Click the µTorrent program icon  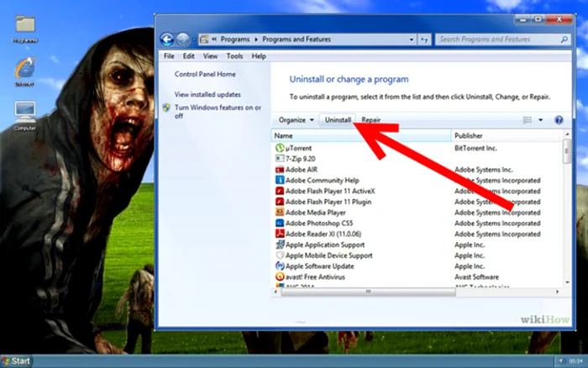(280, 148)
